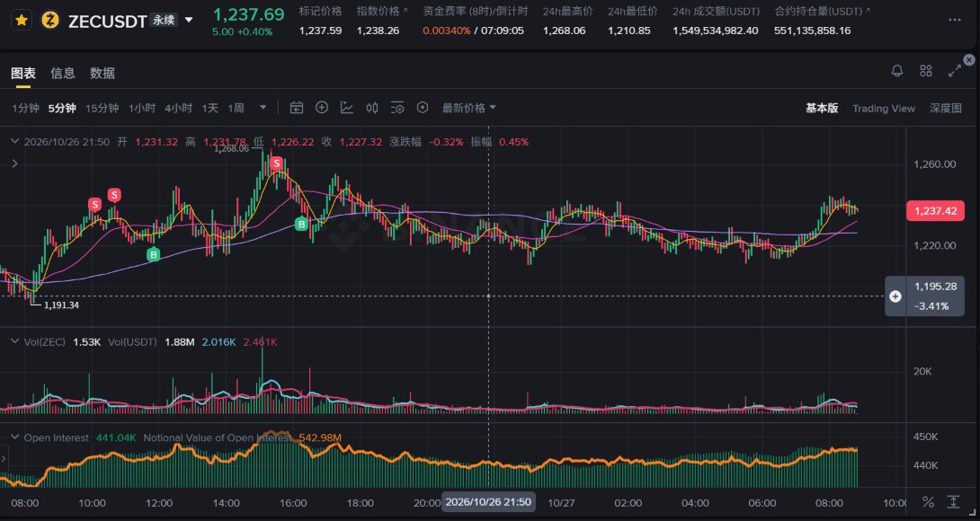Open the technical indicators line-chart icon

[x=347, y=108]
